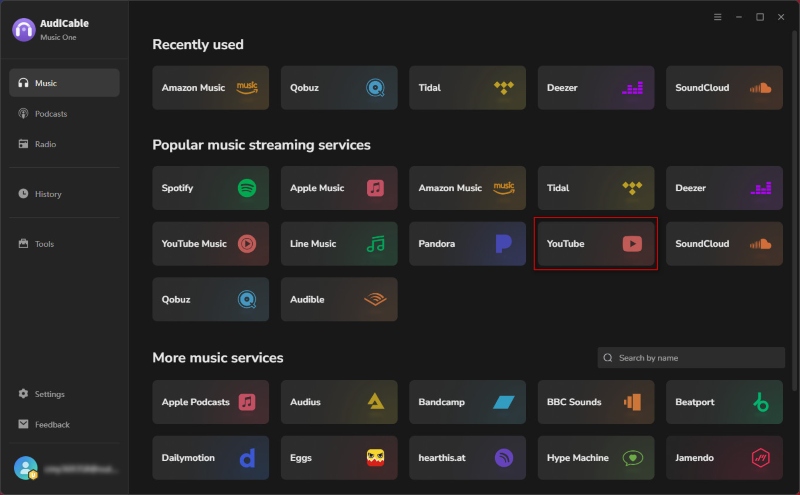Click Bandcamp blue logo
This screenshot has height=495, width=800.
pos(504,402)
